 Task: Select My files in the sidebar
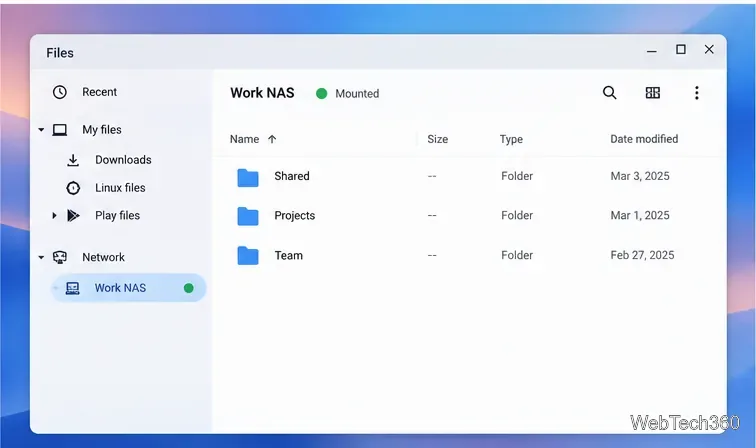coord(102,130)
